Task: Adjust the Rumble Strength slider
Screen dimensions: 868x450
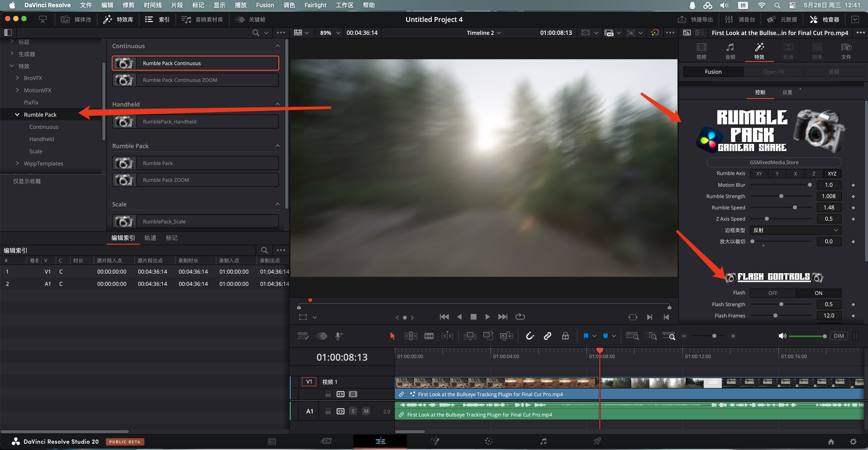Action: 781,196
